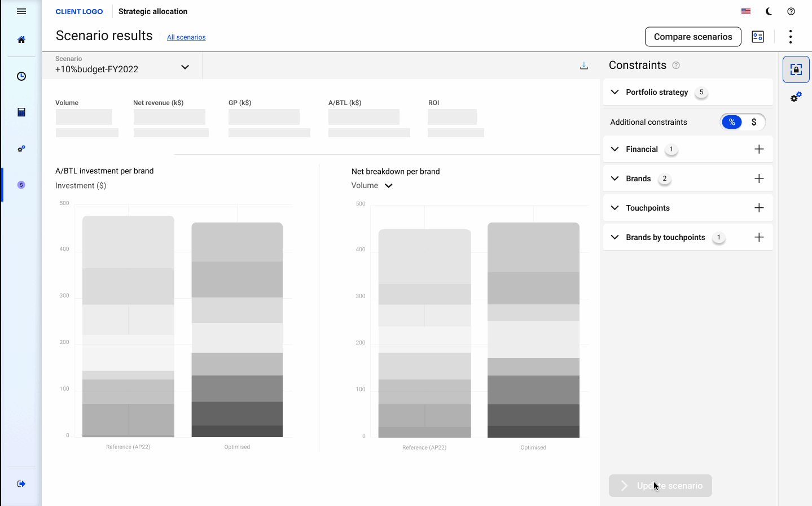Toggle dark mode with the moon icon
This screenshot has height=506, width=812.
pyautogui.click(x=769, y=11)
